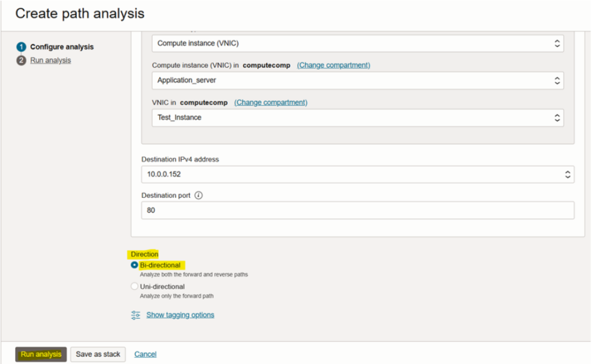Screen dimensions: 593x364
Task: Click the tagging options sliders icon
Action: 136,315
